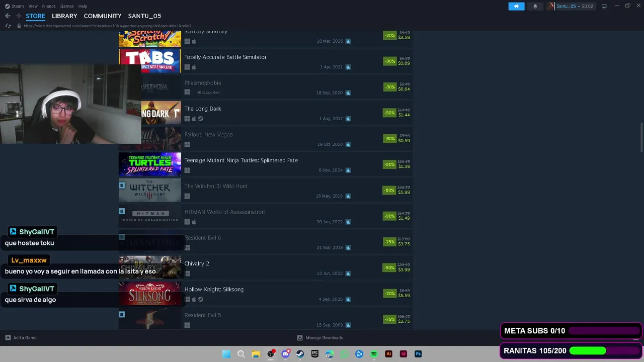Open Teenage Mutant Ninja Turtles: Splintered Fate
Screen dimensions: 644x362
pos(241,160)
